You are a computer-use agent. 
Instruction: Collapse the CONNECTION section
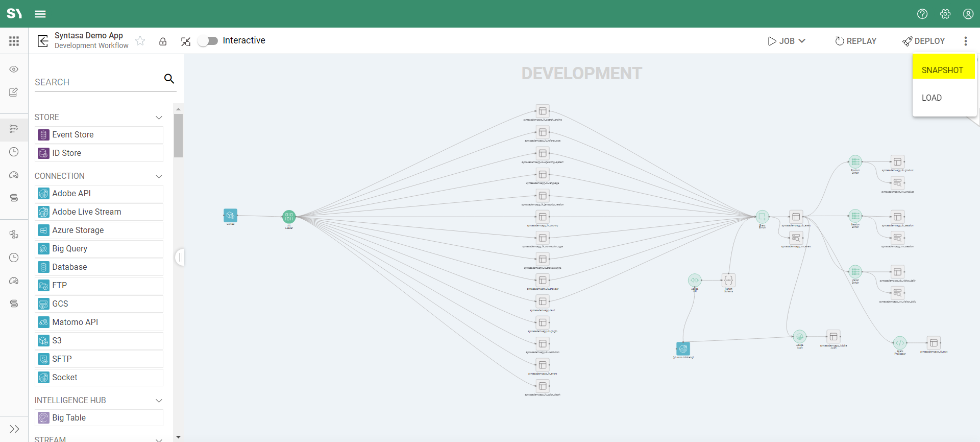pyautogui.click(x=159, y=176)
